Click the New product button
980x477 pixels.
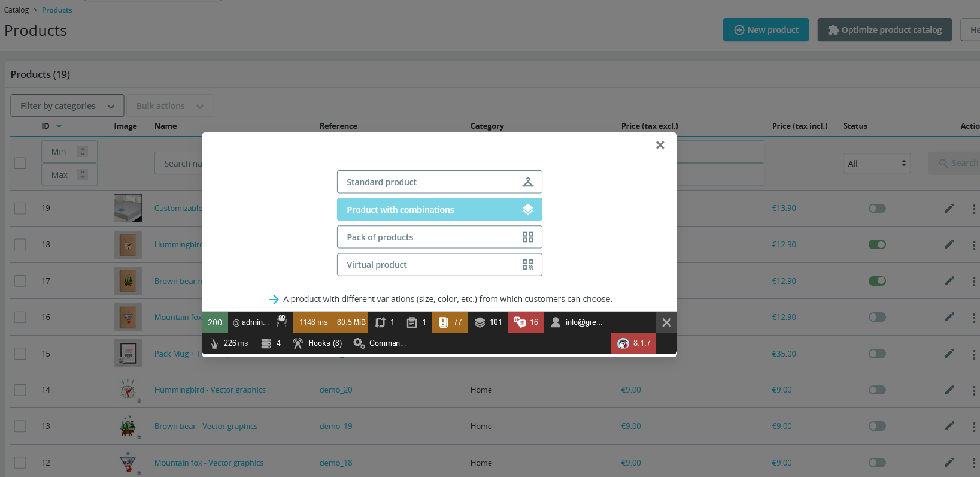pyautogui.click(x=766, y=30)
